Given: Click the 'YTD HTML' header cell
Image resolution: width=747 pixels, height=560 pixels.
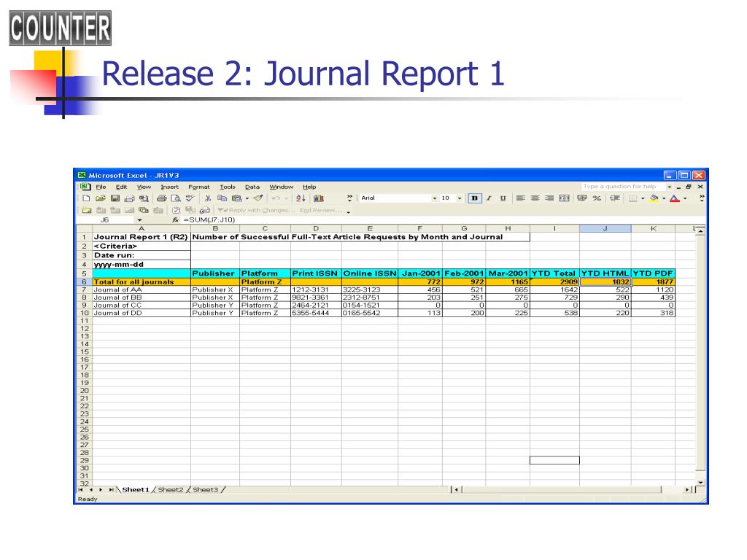Looking at the screenshot, I should [605, 273].
